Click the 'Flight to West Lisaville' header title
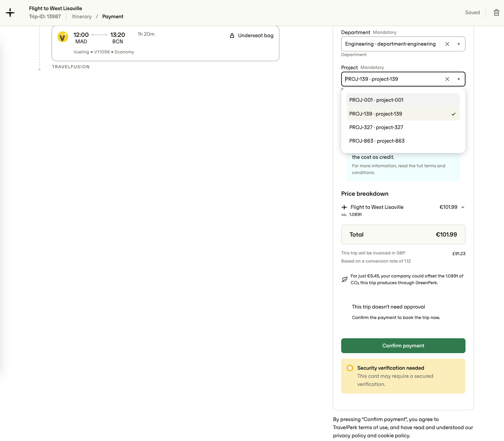504x441 pixels. [x=55, y=8]
